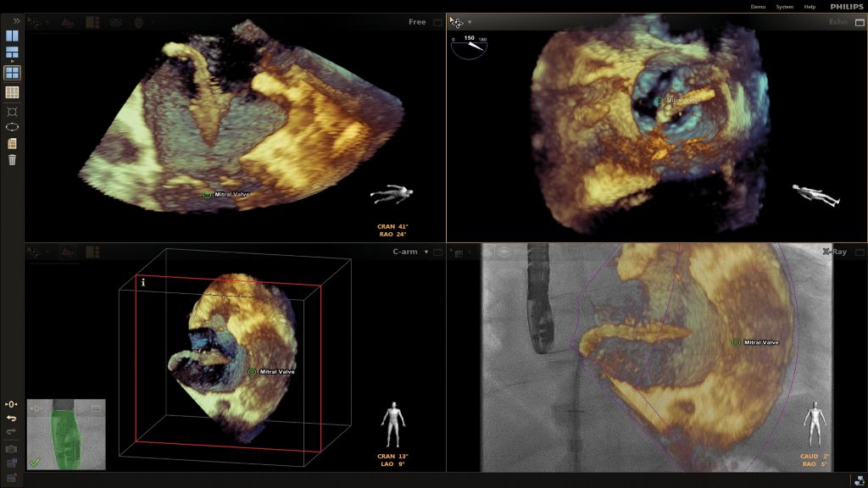Image resolution: width=868 pixels, height=488 pixels.
Task: Maximize the Free viewport
Action: click(438, 22)
